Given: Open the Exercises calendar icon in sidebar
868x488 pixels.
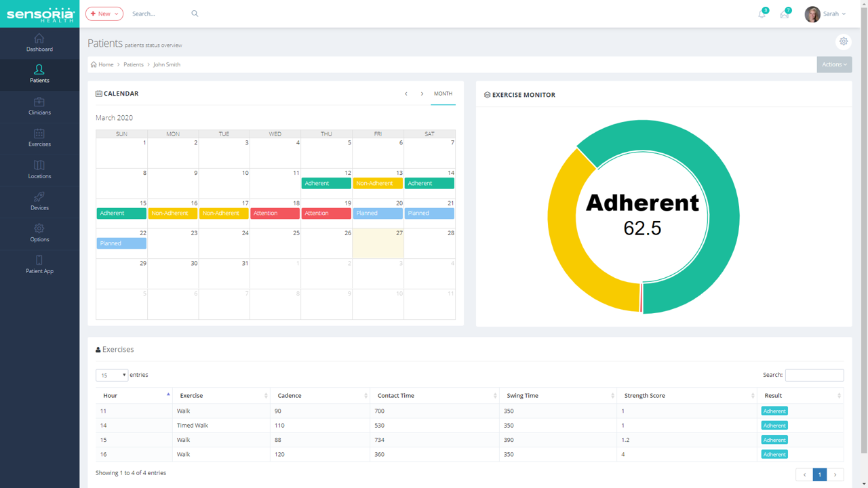Looking at the screenshot, I should (39, 134).
